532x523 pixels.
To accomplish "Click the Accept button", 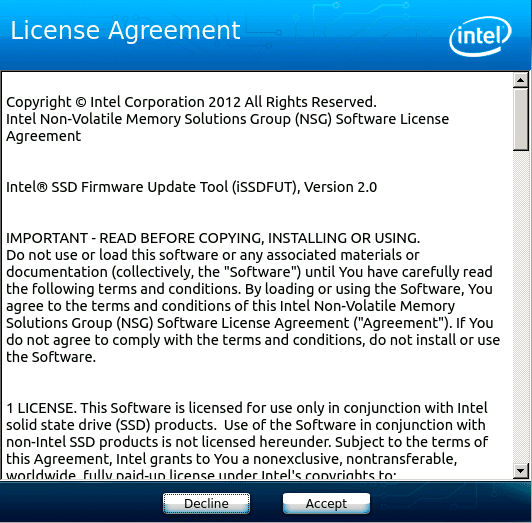I will tap(326, 503).
